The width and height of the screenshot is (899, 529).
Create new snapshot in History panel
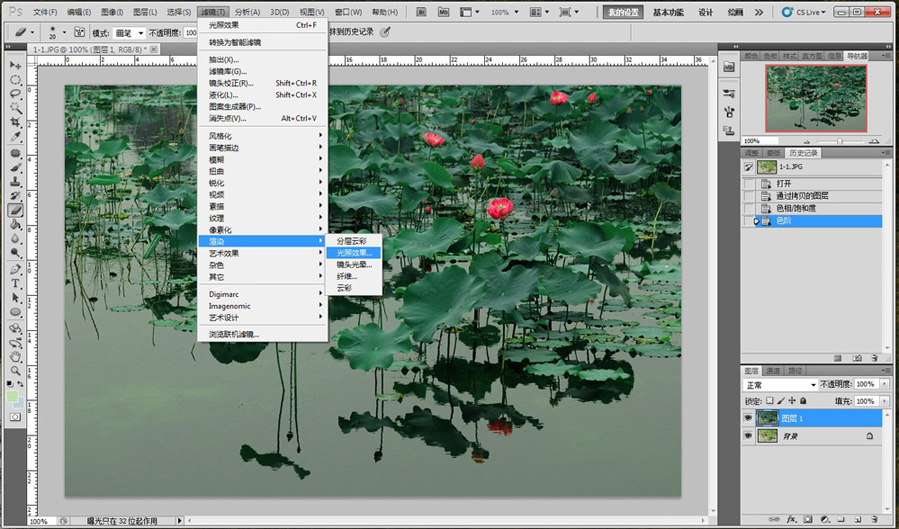[x=857, y=358]
